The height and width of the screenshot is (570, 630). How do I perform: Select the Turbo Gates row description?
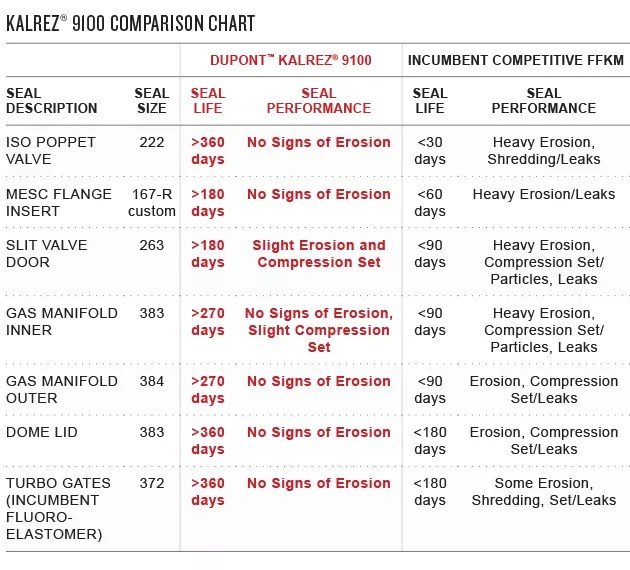58,509
